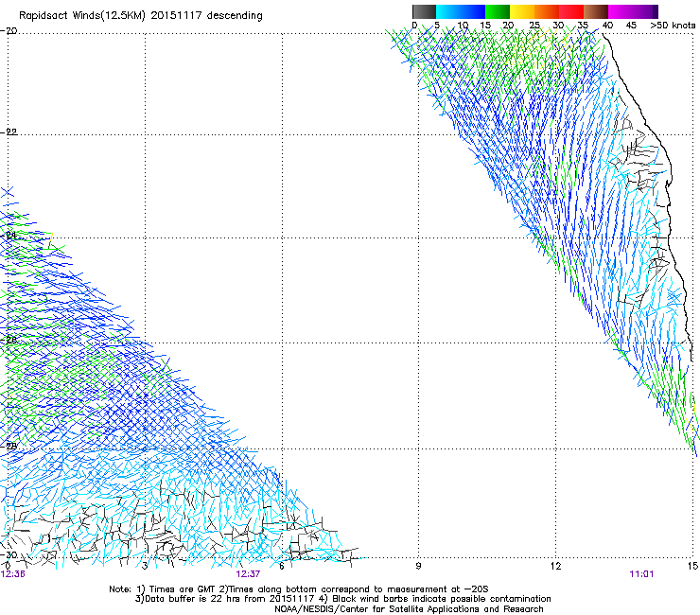Screen dimensions: 700x615
Task: Click the longitude axis label '9'
Action: [x=418, y=566]
